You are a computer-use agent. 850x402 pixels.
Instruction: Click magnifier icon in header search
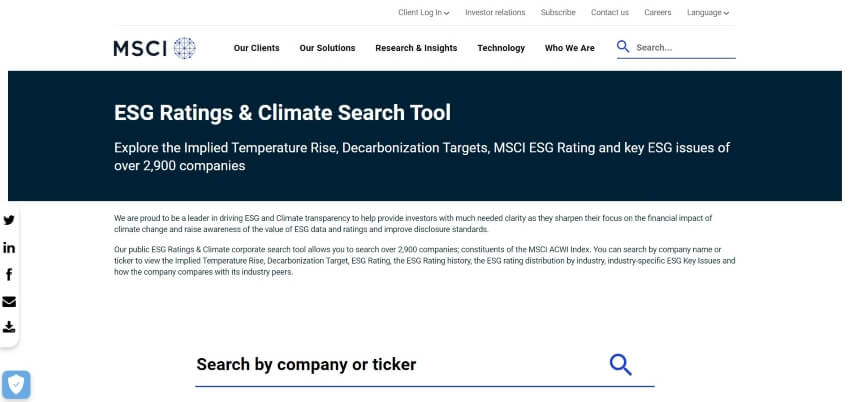(623, 47)
